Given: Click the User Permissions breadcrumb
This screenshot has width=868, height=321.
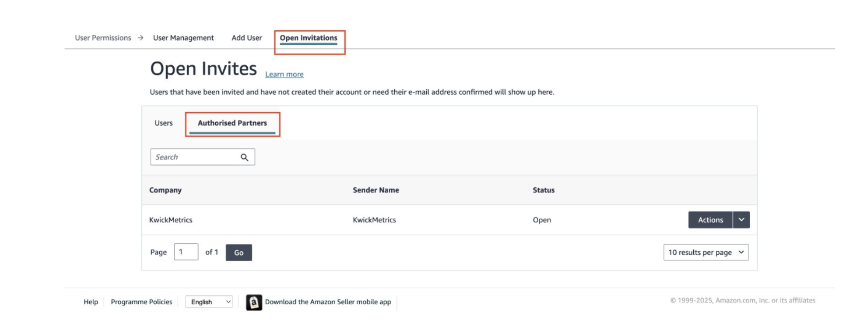Looking at the screenshot, I should [x=103, y=38].
